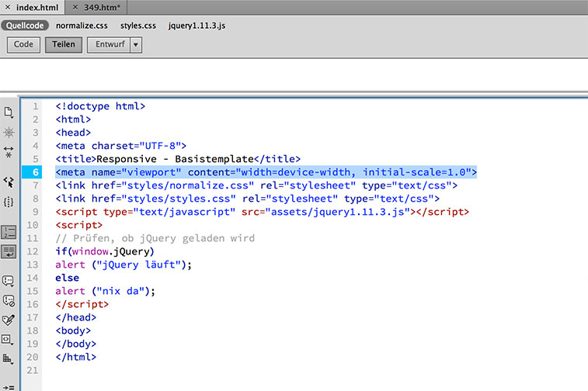The width and height of the screenshot is (588, 391).
Task: Open related file jquery1.11.3.js
Action: (x=197, y=26)
